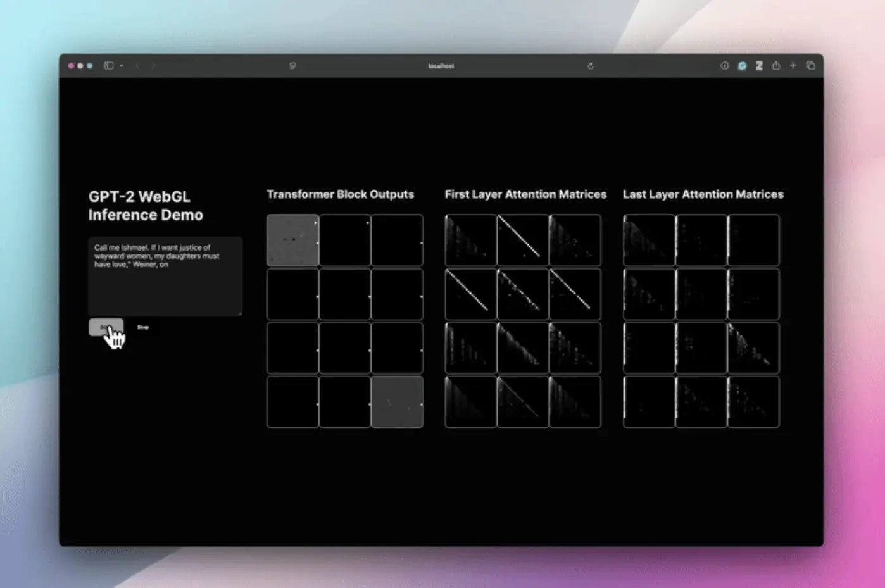Image resolution: width=885 pixels, height=588 pixels.
Task: Open the sidebar options dropdown chevron
Action: (122, 66)
